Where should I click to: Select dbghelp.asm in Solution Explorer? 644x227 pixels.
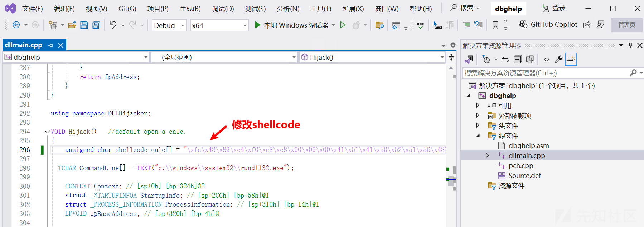pyautogui.click(x=528, y=145)
